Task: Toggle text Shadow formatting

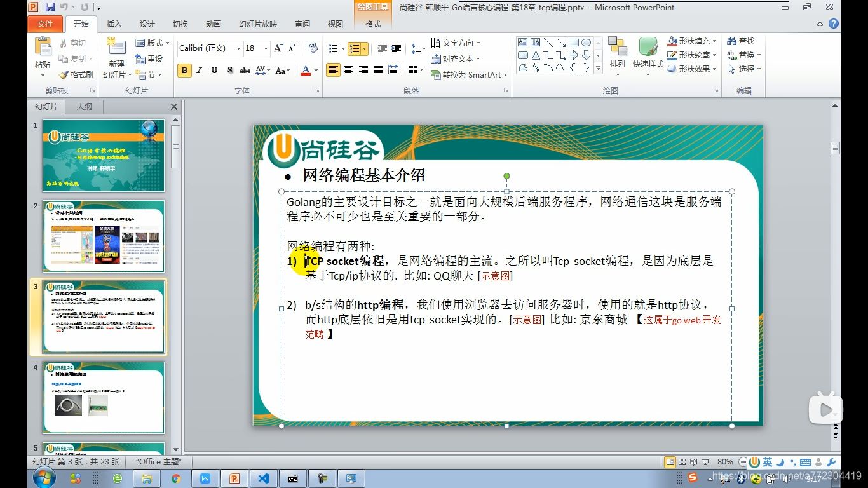Action: point(229,71)
